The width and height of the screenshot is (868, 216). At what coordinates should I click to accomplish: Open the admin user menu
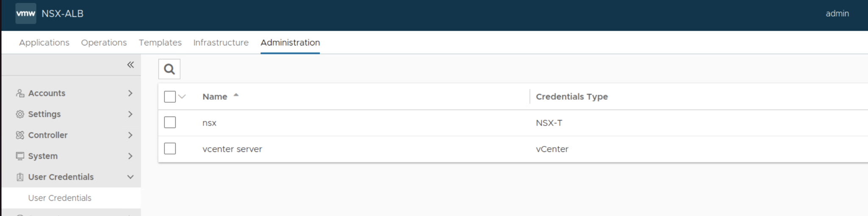click(x=837, y=14)
